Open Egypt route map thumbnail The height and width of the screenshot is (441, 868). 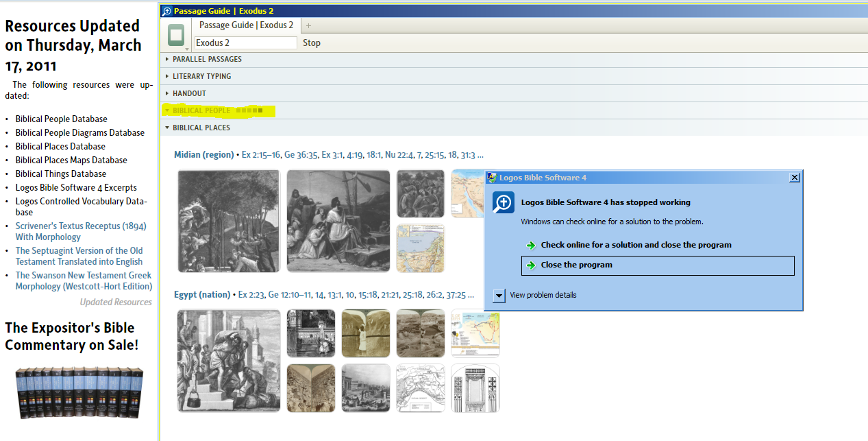tap(475, 333)
